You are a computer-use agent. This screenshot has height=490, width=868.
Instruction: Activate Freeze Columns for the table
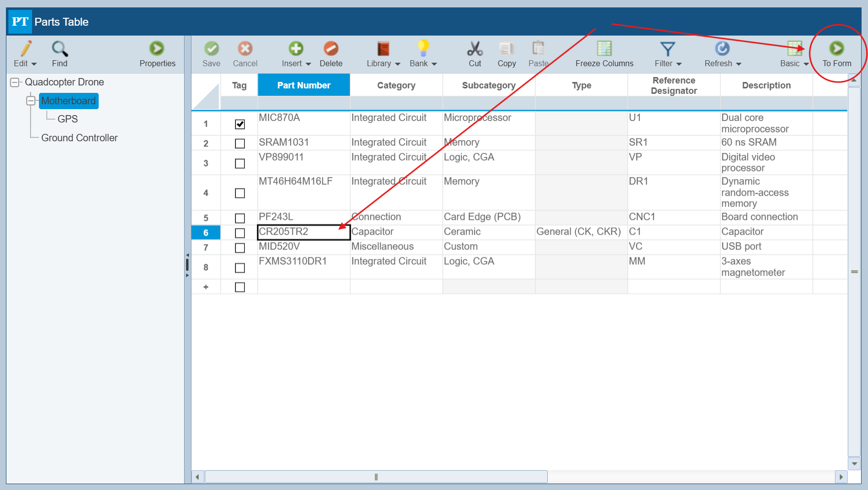[604, 53]
